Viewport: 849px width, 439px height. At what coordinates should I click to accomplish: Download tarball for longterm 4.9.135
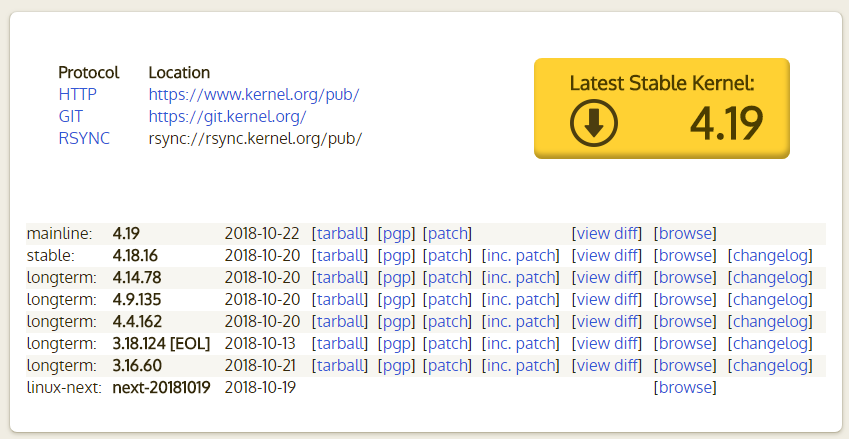point(339,299)
